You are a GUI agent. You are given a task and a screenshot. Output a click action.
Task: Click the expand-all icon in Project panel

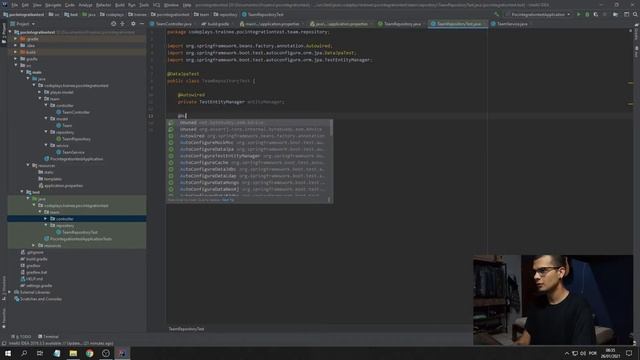click(122, 24)
